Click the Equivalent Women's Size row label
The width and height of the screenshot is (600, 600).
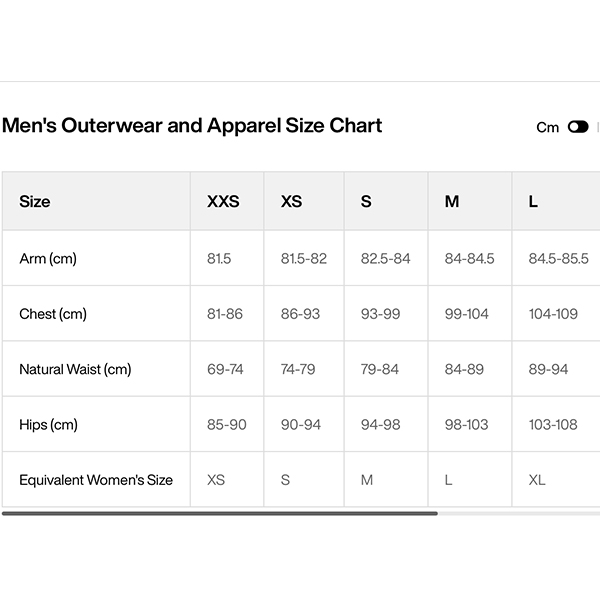tap(96, 480)
